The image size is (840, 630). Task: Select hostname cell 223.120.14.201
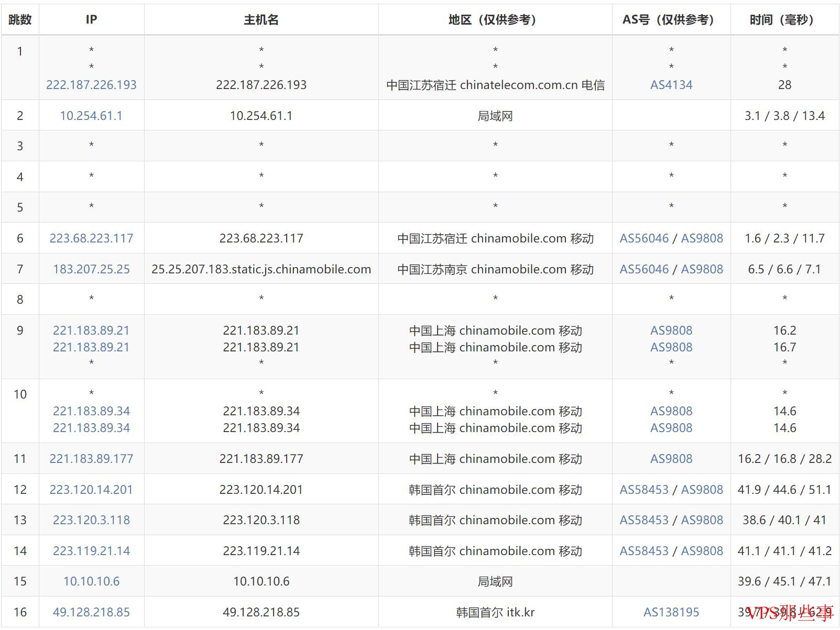pyautogui.click(x=261, y=490)
